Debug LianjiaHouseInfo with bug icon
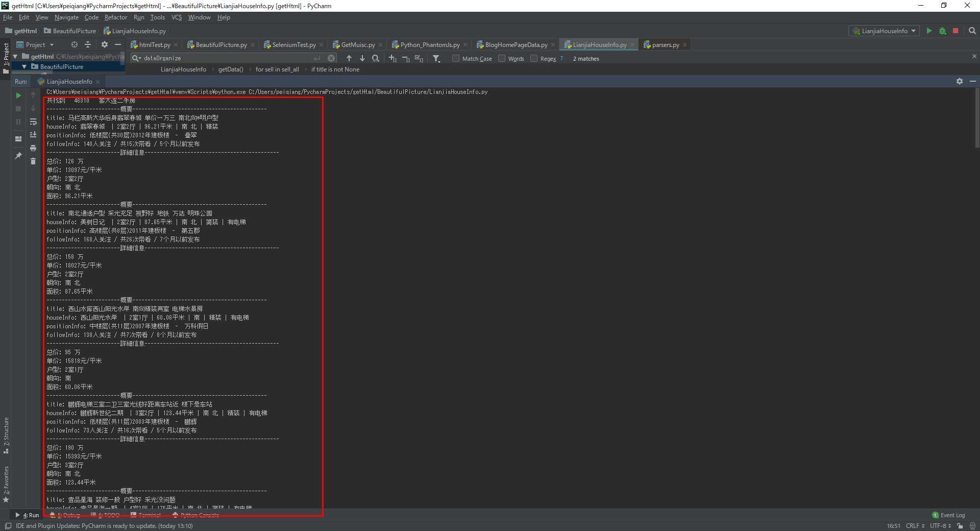This screenshot has width=980, height=531. pos(942,31)
